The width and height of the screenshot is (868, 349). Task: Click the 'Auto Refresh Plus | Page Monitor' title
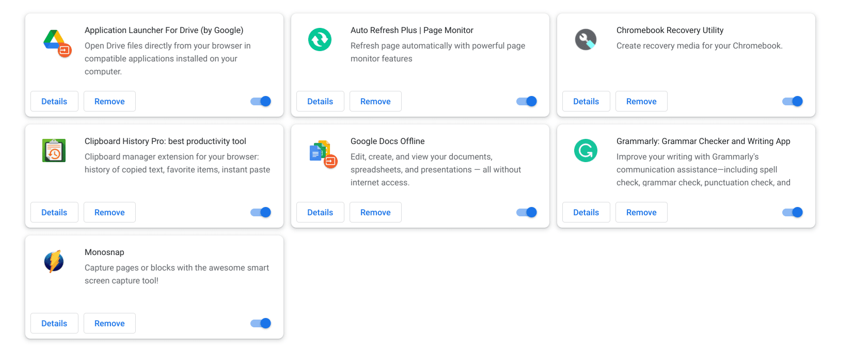click(412, 30)
